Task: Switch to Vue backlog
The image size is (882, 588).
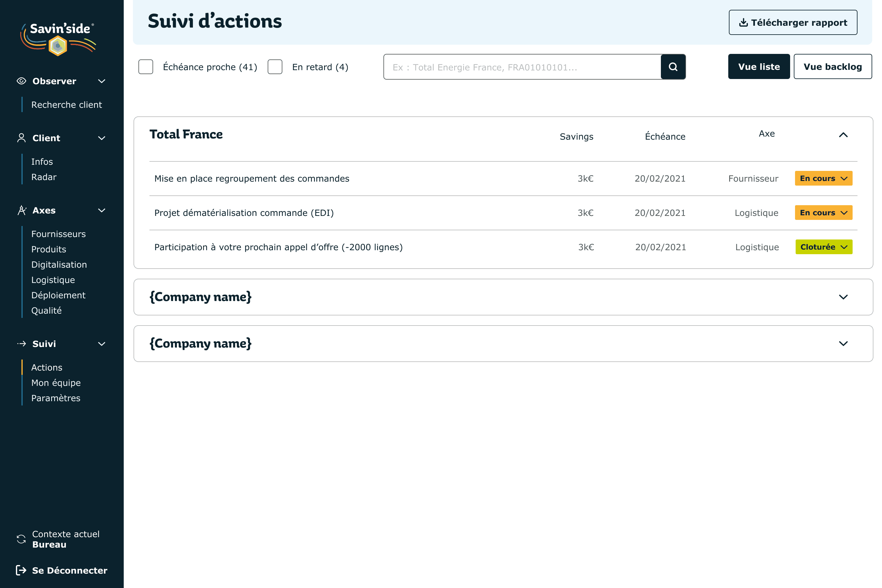Action: (x=832, y=67)
